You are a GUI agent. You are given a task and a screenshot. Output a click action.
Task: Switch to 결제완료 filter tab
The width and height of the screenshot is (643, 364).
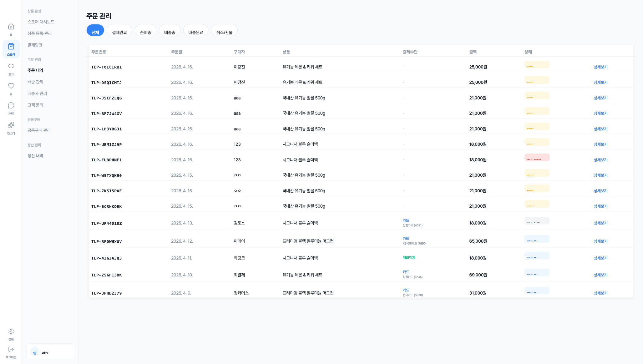click(119, 31)
